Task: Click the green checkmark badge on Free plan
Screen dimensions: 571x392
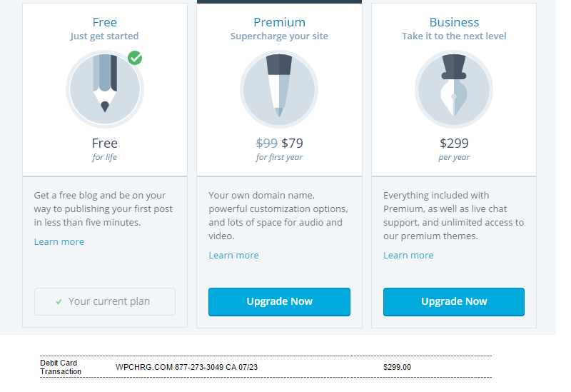Action: click(x=135, y=58)
